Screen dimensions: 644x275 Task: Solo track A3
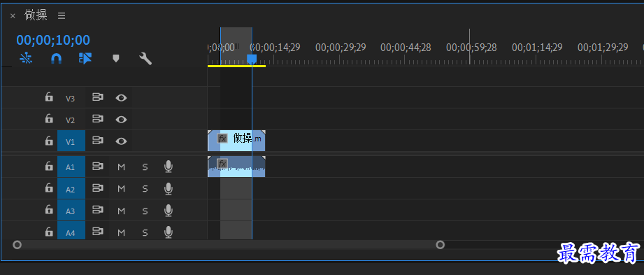pos(145,211)
